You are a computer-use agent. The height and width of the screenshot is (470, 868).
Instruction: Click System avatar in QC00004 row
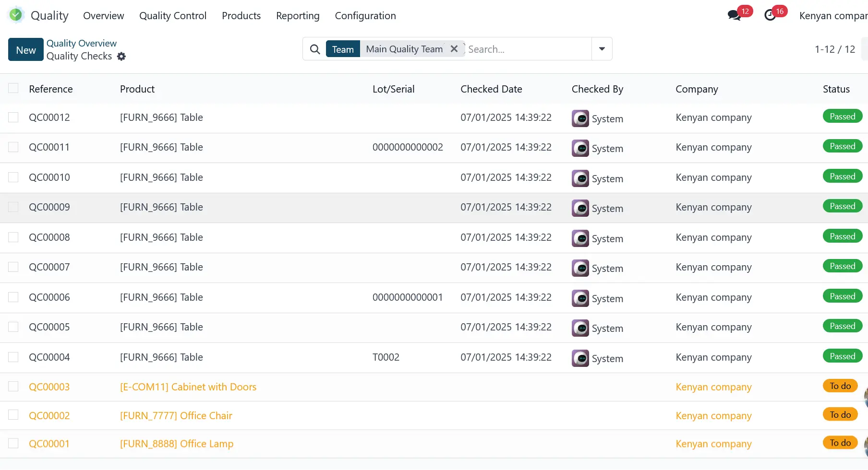(x=580, y=358)
